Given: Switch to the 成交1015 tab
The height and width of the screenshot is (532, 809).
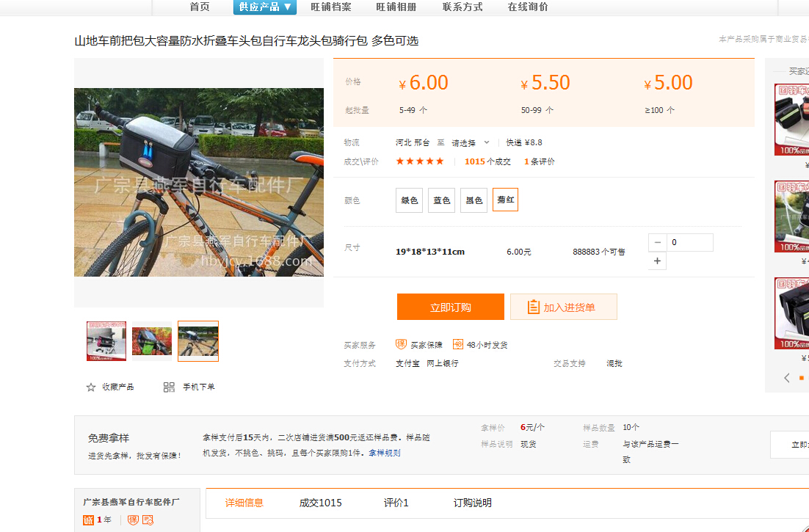Looking at the screenshot, I should (320, 503).
